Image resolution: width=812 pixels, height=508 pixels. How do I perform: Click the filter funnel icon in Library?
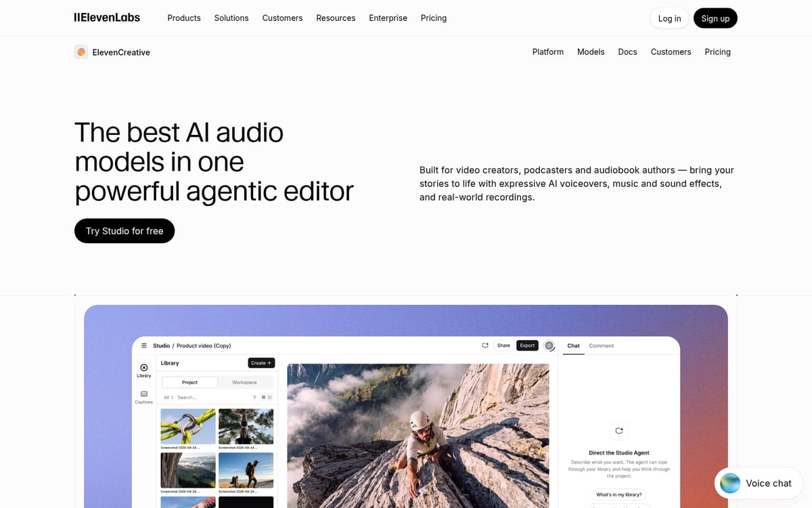[254, 398]
